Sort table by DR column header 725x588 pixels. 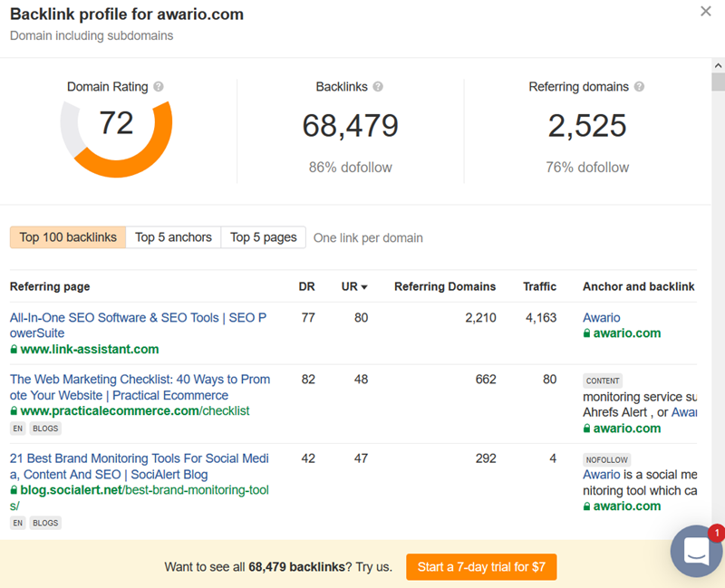point(306,286)
